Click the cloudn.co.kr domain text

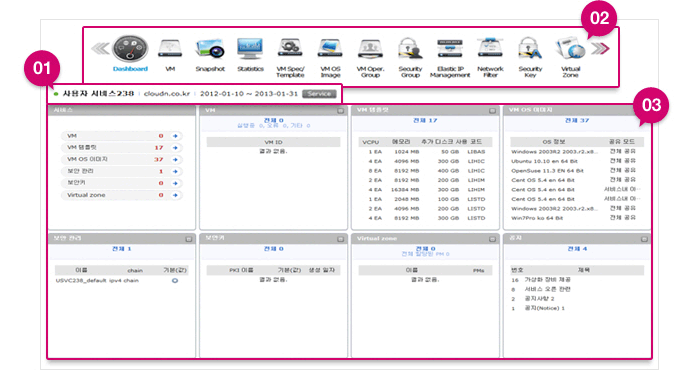(167, 94)
